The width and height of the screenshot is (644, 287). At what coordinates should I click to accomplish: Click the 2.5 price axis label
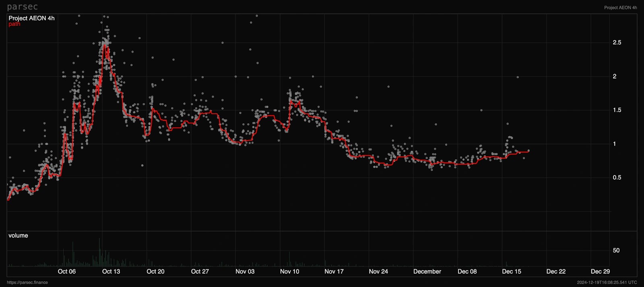(x=617, y=42)
